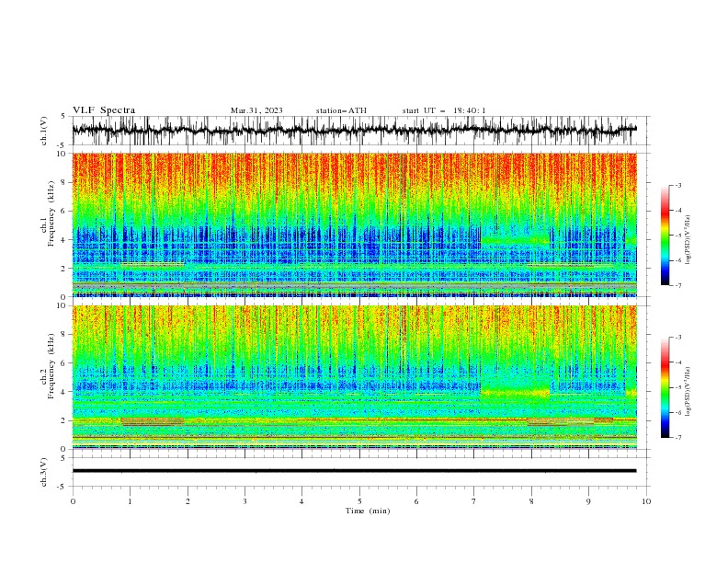Click the ch.2 colorbar "log(PSD)(V²/Hz)" label
The image size is (728, 563).
[x=688, y=391]
